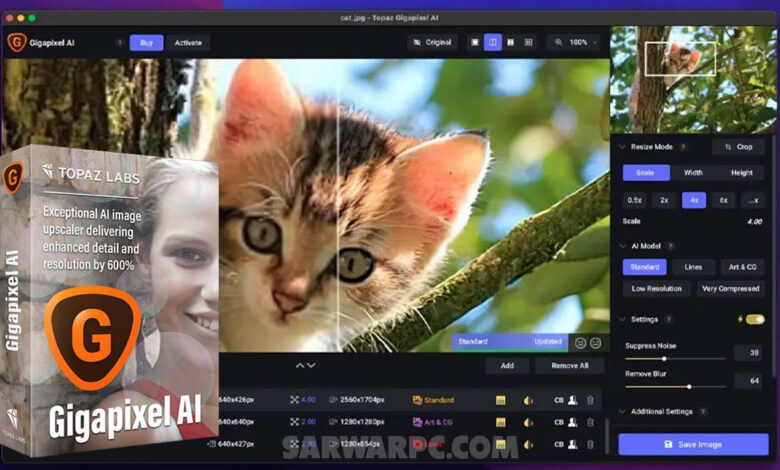This screenshot has height=470, width=780.
Task: Expand the Additional Settings section
Action: click(622, 411)
